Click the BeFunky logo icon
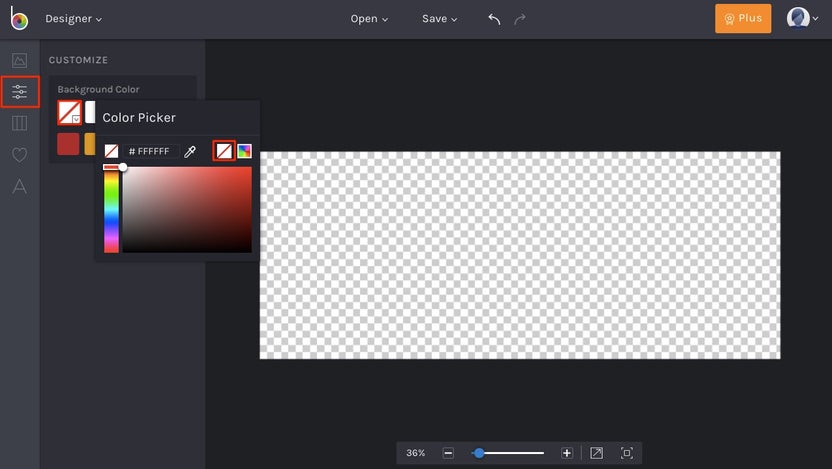The image size is (832, 469). point(19,19)
